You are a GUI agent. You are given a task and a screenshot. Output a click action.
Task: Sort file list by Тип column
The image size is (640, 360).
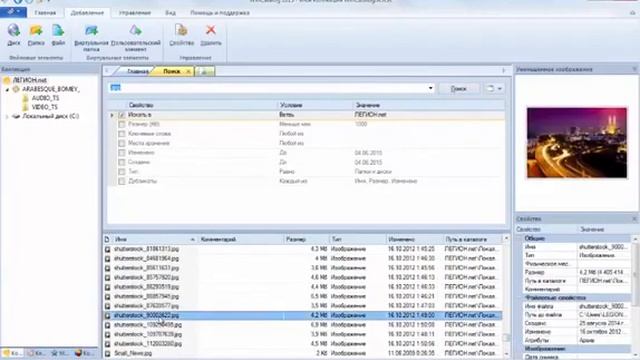click(357, 239)
